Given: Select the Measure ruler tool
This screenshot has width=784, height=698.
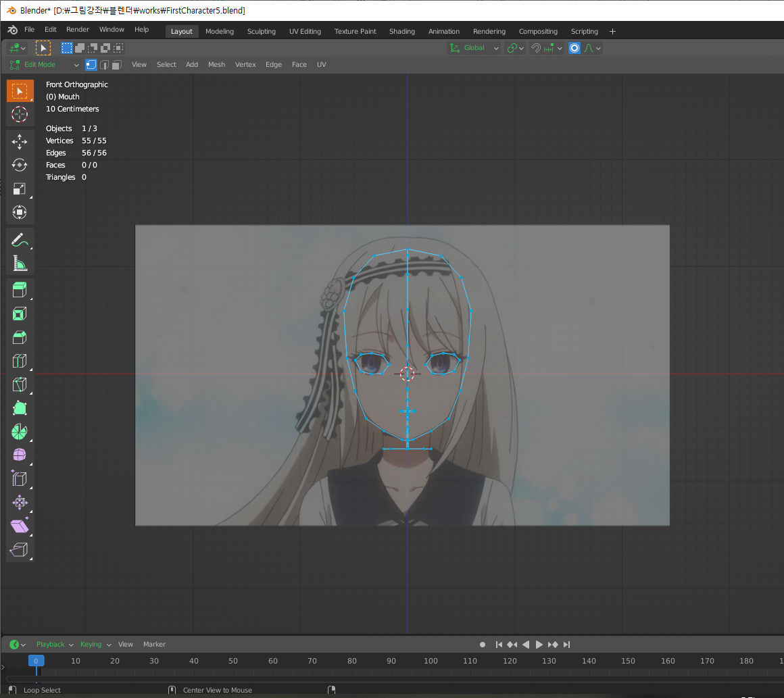Looking at the screenshot, I should coord(20,263).
